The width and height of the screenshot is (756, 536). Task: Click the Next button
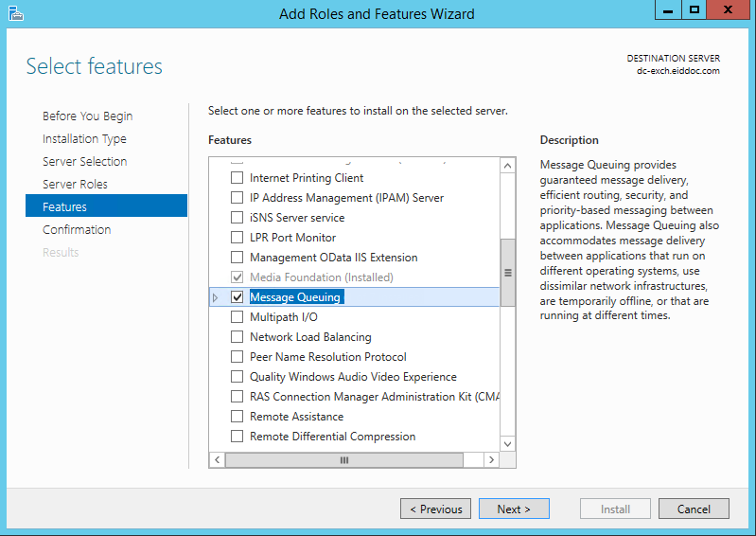click(513, 509)
